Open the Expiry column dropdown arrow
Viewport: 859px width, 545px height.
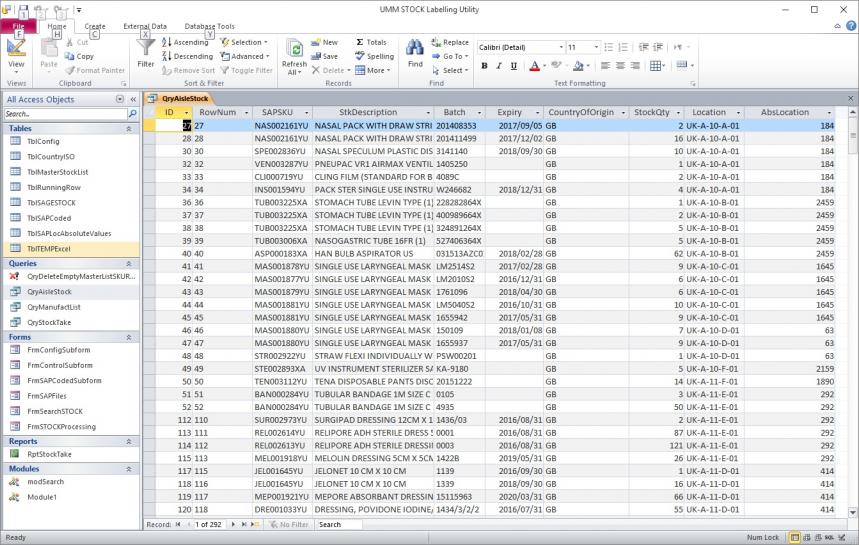(537, 112)
